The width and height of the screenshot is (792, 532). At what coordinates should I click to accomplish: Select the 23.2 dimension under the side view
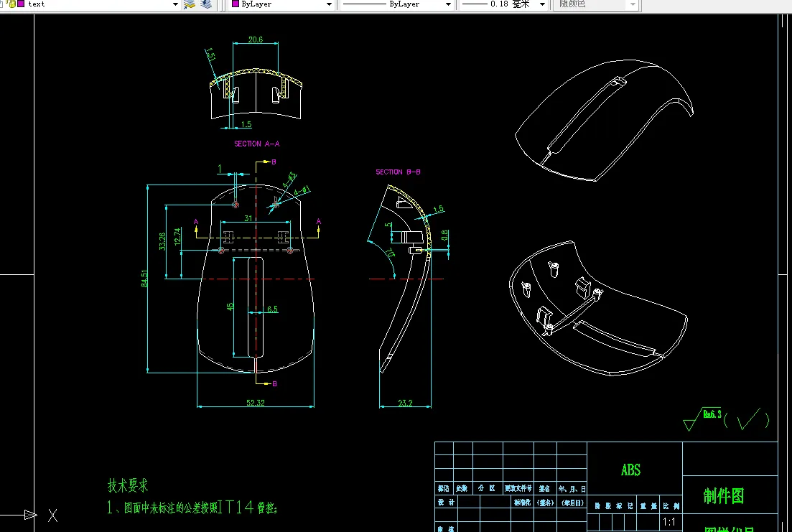405,403
